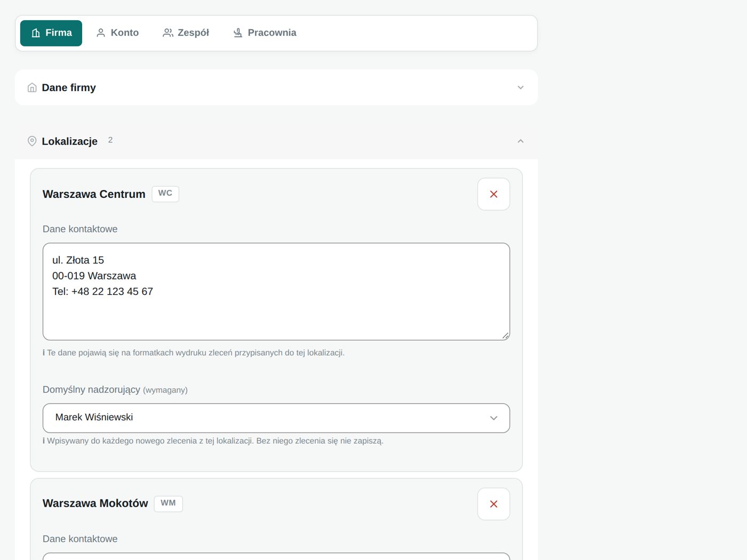Click the hint about formatkach wydruku zleceń
This screenshot has height=560, width=747.
pyautogui.click(x=194, y=353)
